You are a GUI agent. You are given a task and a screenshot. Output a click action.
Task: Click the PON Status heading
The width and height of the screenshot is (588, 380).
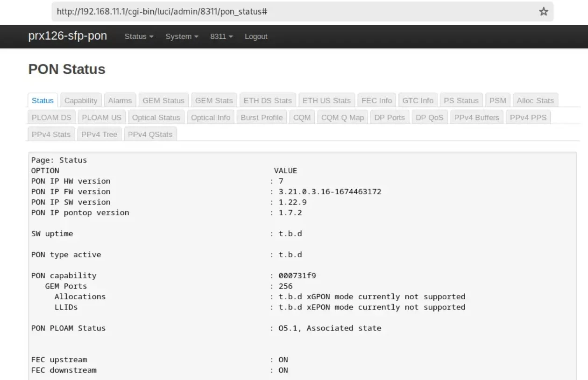(67, 70)
